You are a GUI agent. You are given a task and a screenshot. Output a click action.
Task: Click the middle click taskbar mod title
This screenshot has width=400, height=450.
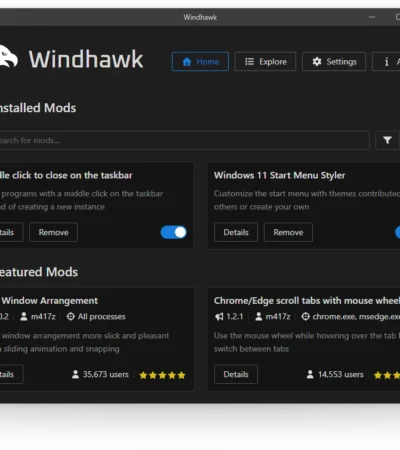(x=66, y=175)
